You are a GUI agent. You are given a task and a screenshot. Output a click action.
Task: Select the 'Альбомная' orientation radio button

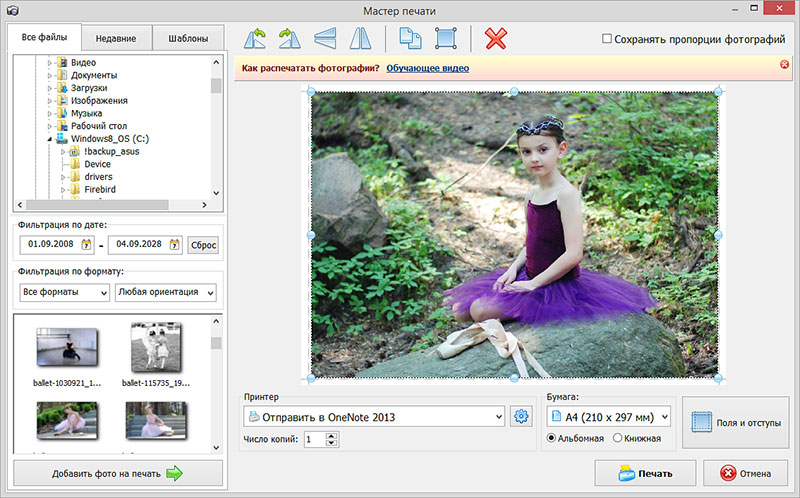click(x=552, y=438)
